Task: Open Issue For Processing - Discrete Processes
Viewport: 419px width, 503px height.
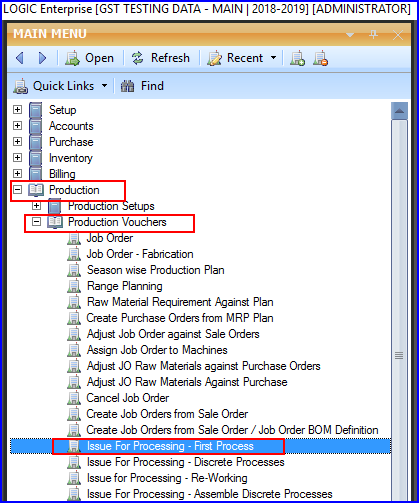Action: click(186, 462)
